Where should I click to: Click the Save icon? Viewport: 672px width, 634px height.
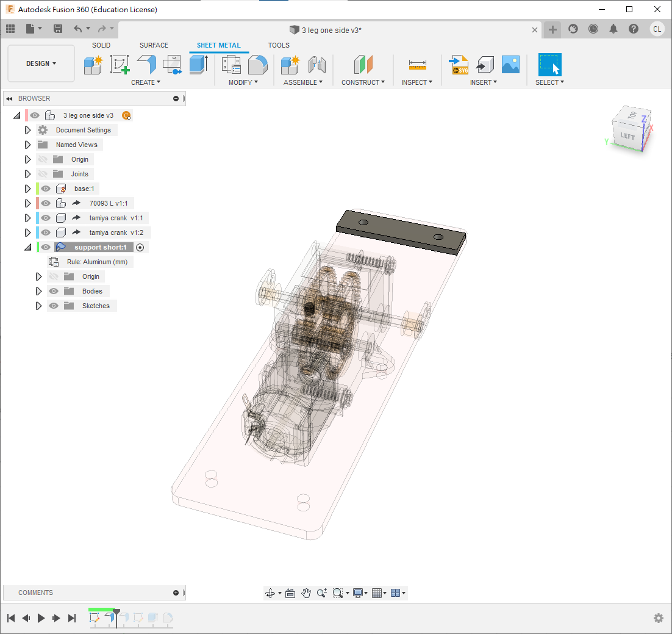[x=58, y=29]
